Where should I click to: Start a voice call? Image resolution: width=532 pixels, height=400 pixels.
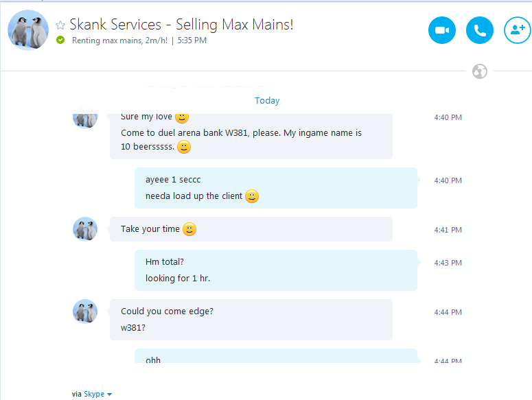(x=480, y=31)
